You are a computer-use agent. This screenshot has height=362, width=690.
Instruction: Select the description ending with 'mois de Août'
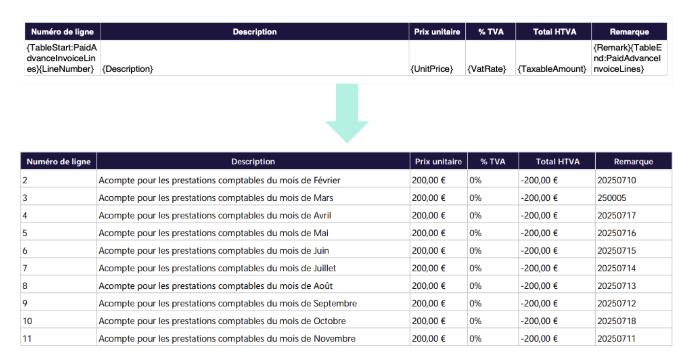216,286
